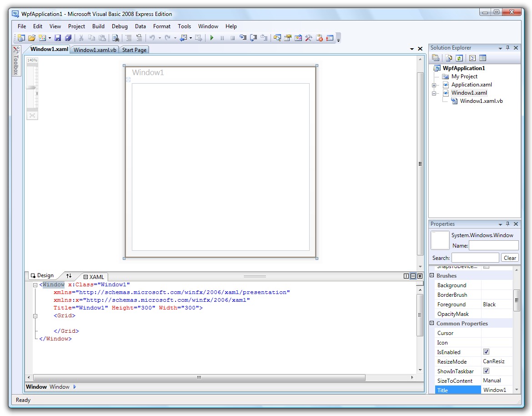Click the Step Out icon
The image size is (532, 416).
click(264, 38)
